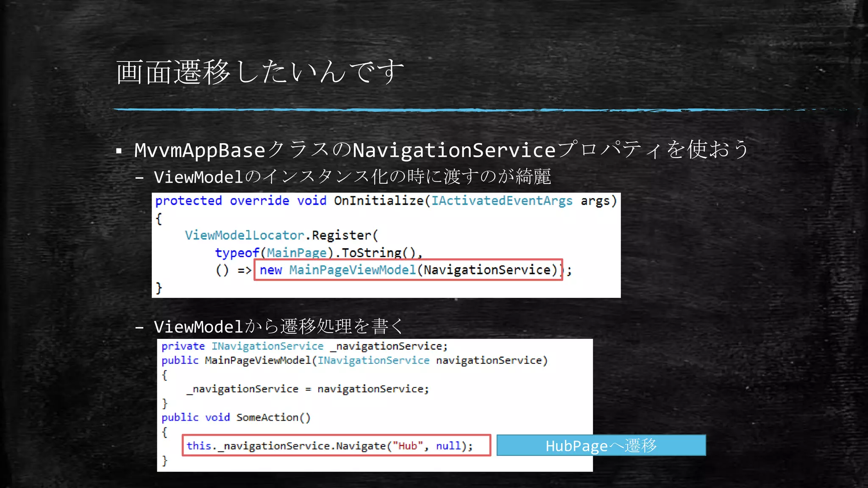Click the blue HubPageへ遷移 callout box

[x=601, y=445]
